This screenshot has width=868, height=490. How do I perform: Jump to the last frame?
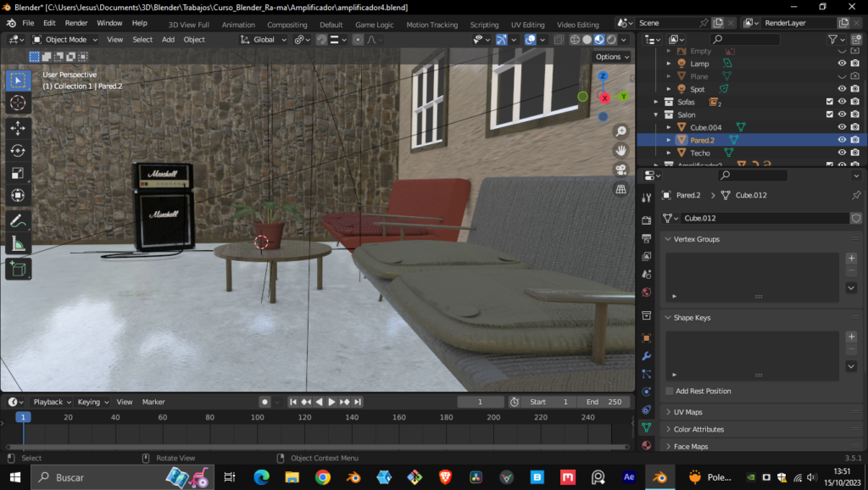pyautogui.click(x=358, y=402)
